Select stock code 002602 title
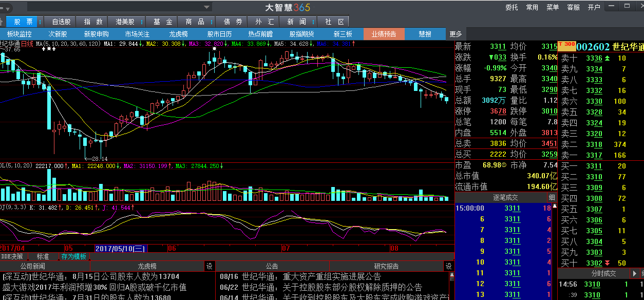The image size is (644, 300). (x=593, y=47)
